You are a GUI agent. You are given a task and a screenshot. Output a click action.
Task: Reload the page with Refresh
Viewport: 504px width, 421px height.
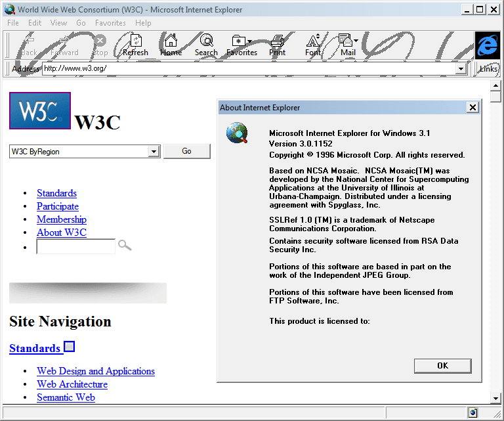click(136, 45)
